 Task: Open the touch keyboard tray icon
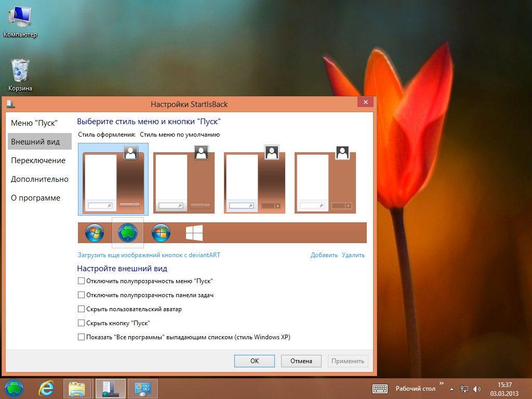380,389
